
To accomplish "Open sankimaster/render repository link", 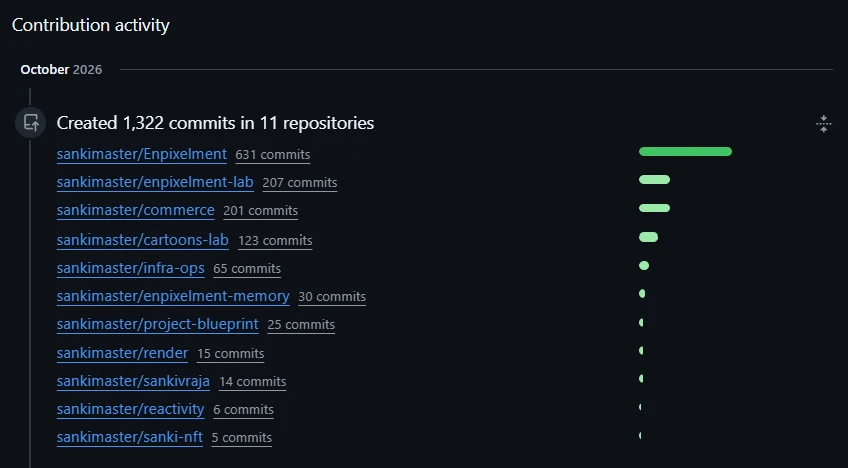I will 122,353.
